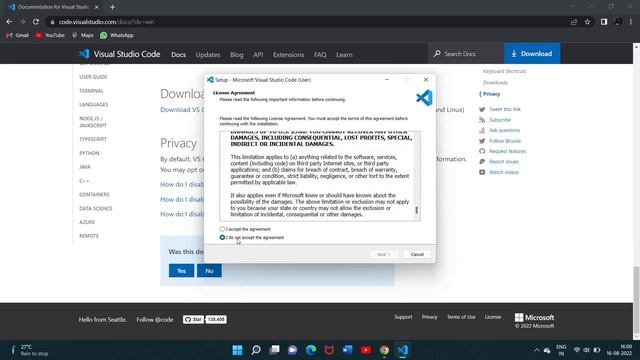Viewport: 640px width, 360px height.
Task: Expand User Guide in docs sidebar
Action: point(93,77)
